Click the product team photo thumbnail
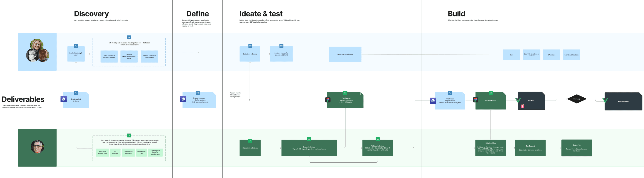 pyautogui.click(x=37, y=51)
